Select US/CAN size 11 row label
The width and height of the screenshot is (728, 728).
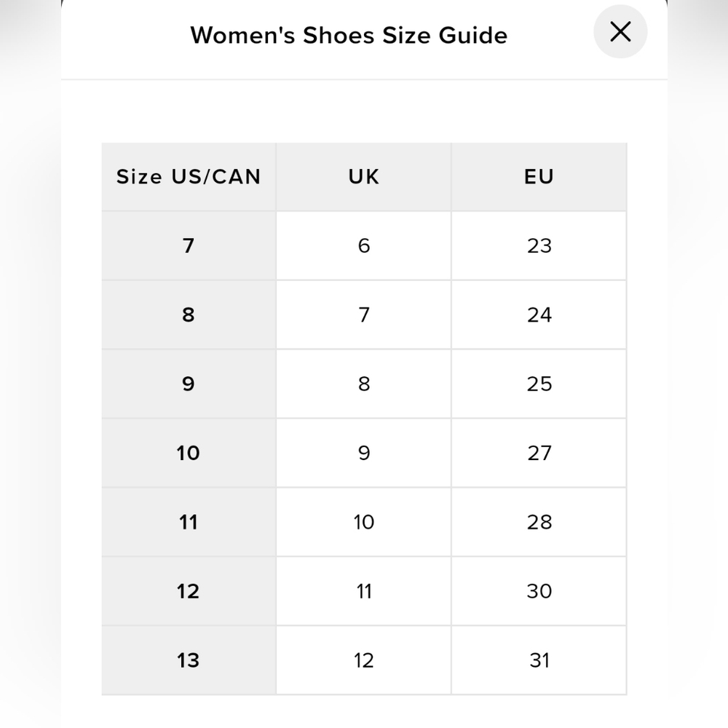point(189,522)
